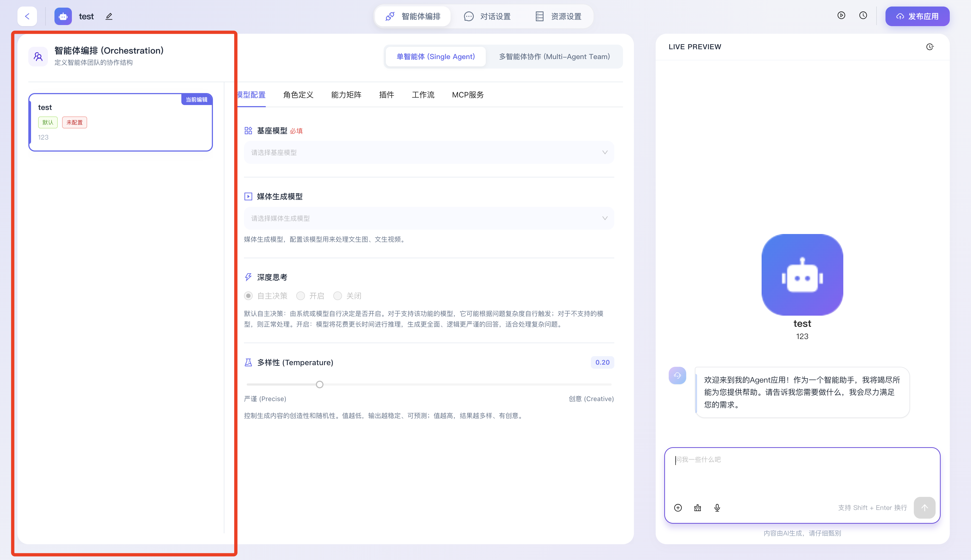Click the pencil icon next to test
Viewport: 971px width, 560px height.
[x=109, y=17]
